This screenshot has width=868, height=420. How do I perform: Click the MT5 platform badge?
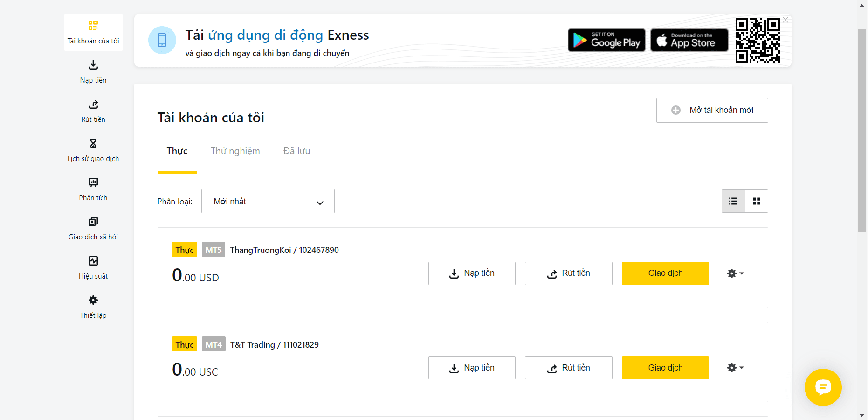[214, 250]
